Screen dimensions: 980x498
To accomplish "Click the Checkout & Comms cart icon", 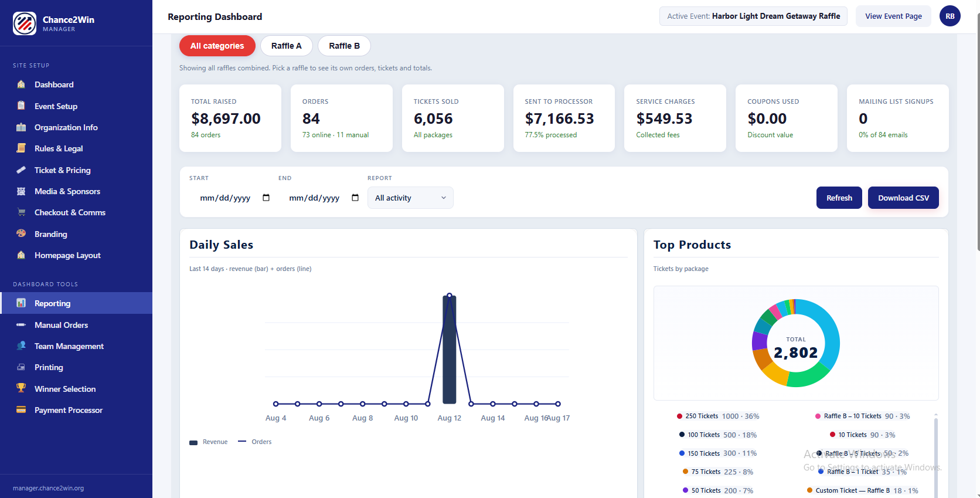I will [21, 212].
